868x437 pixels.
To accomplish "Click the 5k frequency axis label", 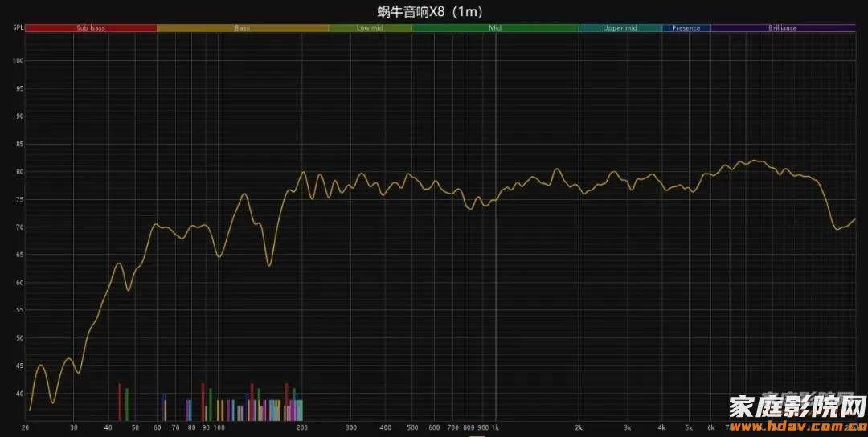I will click(690, 427).
